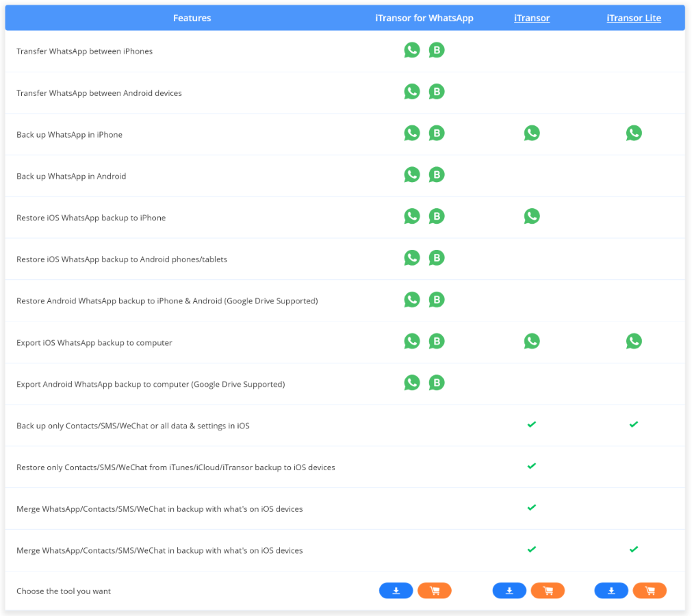Viewport: 694px width, 616px height.
Task: Click WhatsApp Business icon in Back up Android row
Action: point(437,175)
